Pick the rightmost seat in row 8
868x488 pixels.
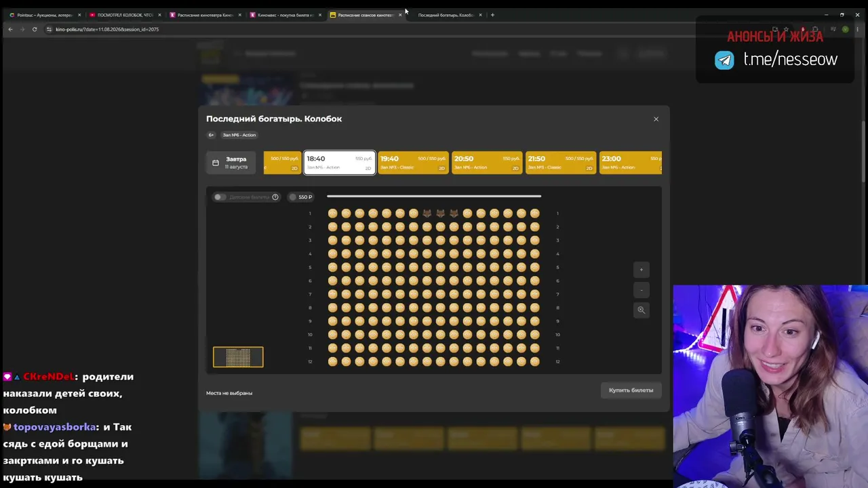534,308
